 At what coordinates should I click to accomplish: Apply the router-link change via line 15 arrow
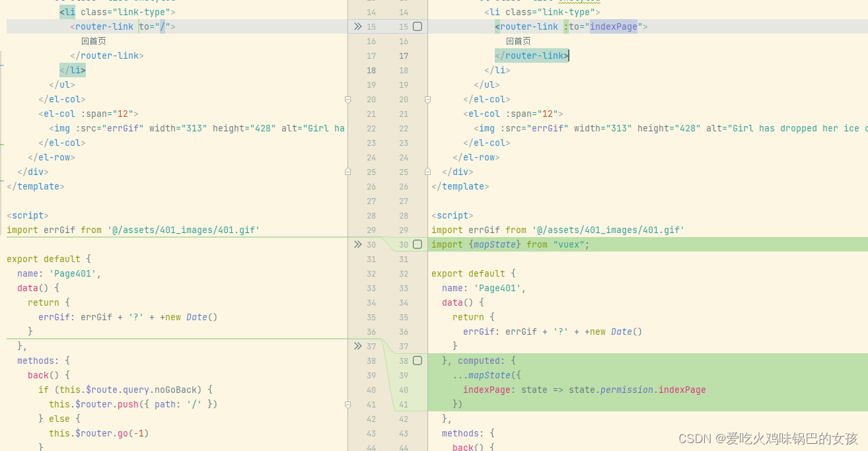coord(357,26)
